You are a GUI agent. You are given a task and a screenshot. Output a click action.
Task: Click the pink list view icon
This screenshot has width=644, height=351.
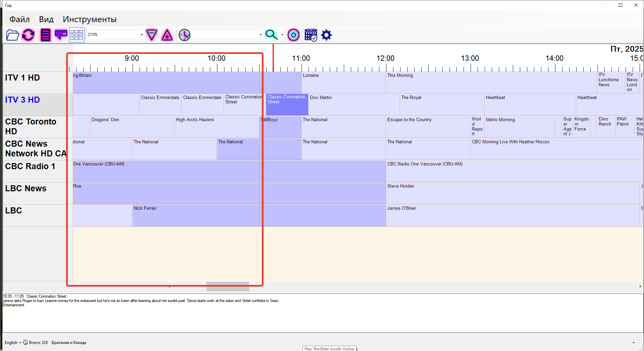[45, 35]
